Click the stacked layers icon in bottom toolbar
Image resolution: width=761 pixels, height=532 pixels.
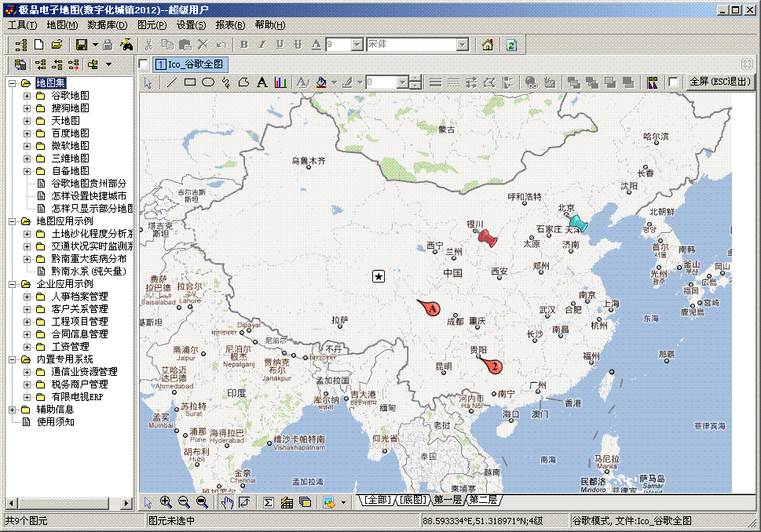pos(305,502)
